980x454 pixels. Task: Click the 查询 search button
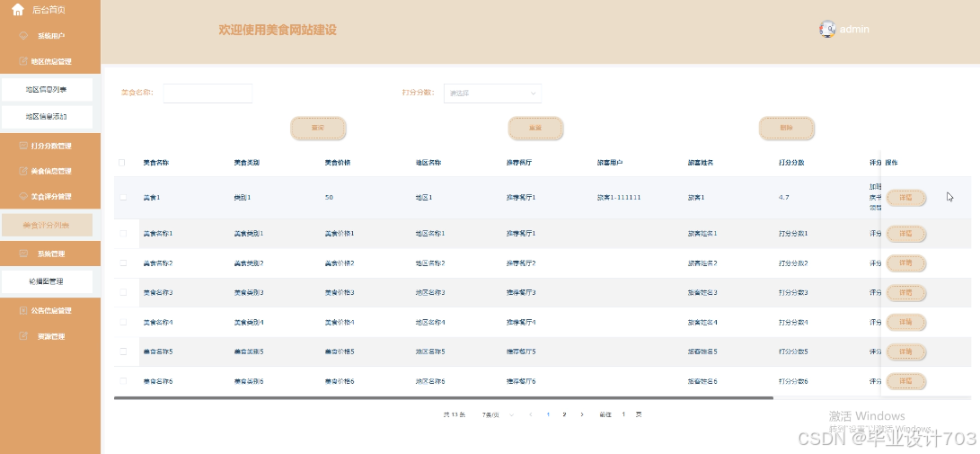pos(318,129)
